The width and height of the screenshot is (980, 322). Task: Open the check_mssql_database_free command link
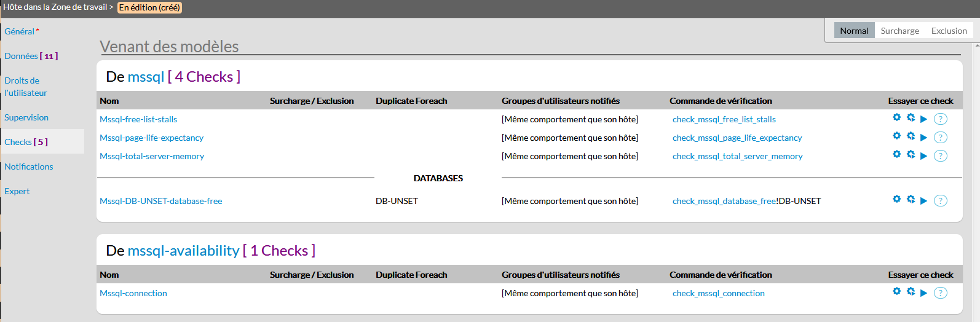(724, 201)
